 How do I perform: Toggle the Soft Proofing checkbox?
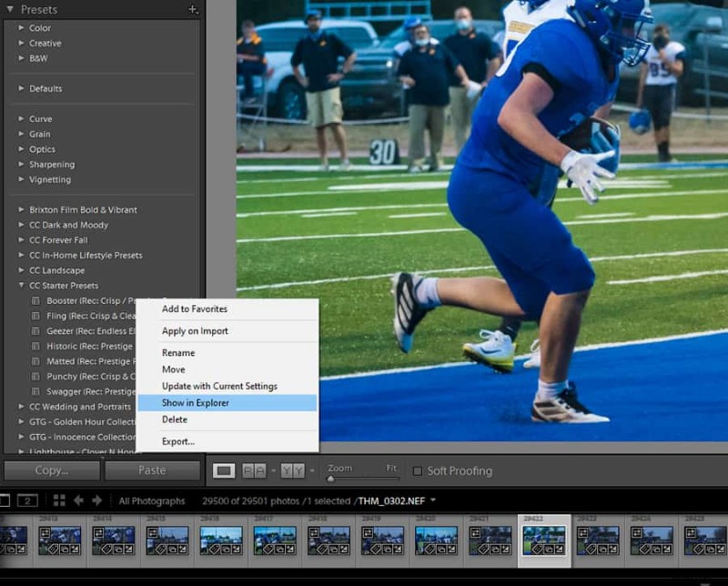418,470
